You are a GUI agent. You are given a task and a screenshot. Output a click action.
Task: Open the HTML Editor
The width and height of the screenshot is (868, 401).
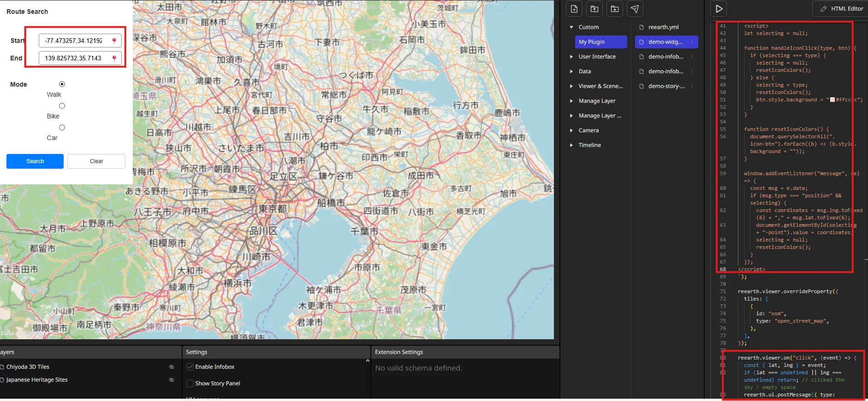tap(842, 9)
